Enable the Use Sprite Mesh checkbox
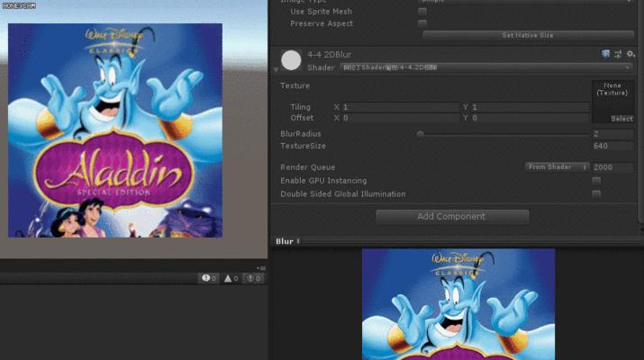 coord(422,12)
